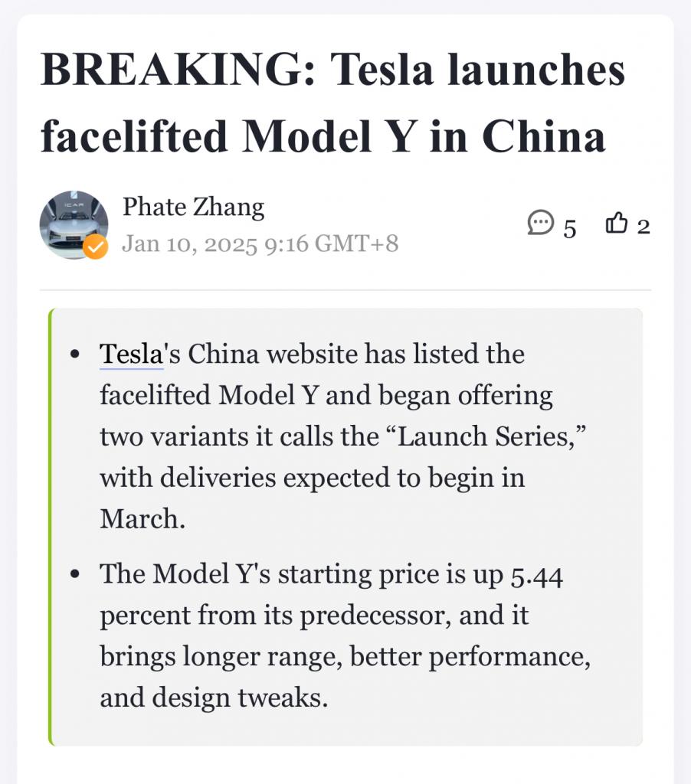The width and height of the screenshot is (691, 784).
Task: Select the first summary bullet dot
Action: pos(74,355)
